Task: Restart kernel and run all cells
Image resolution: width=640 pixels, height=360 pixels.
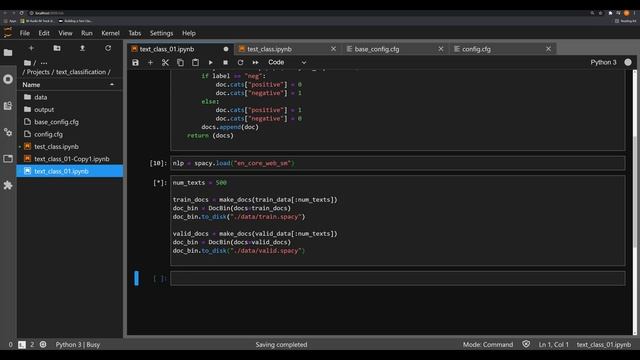Action: pos(256,62)
